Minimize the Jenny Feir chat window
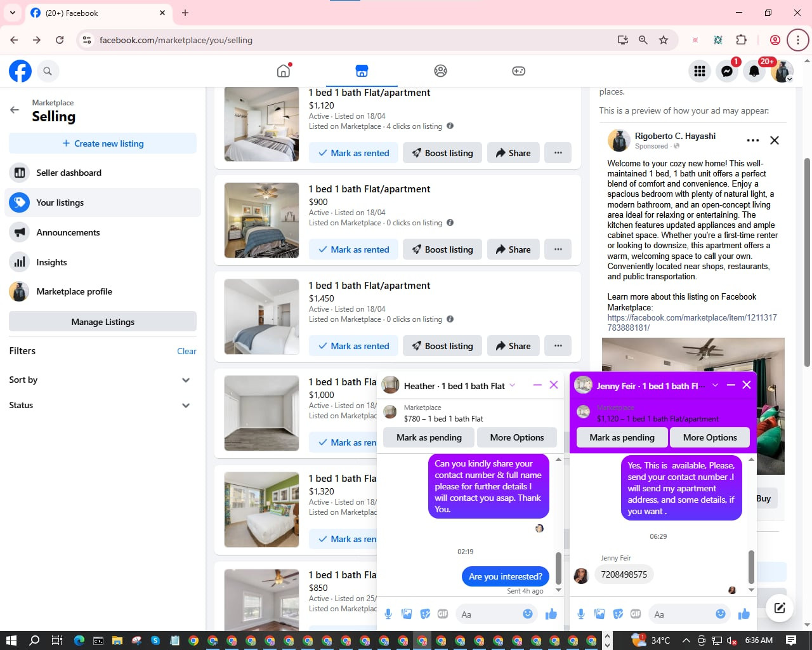The height and width of the screenshot is (650, 812). pos(731,385)
